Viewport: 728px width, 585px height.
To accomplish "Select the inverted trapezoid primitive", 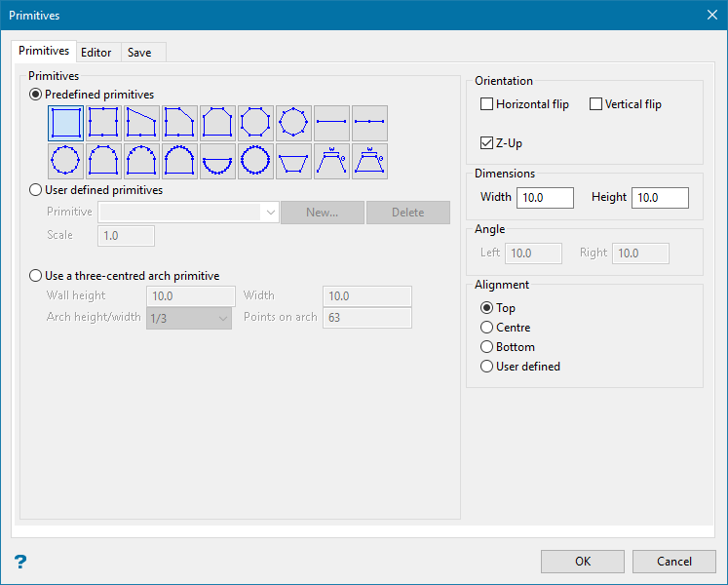I will click(294, 161).
